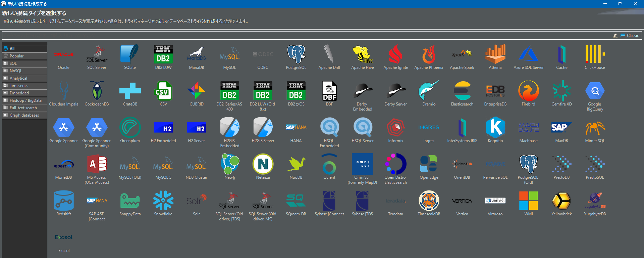644x258 pixels.
Task: Choose the H2 Embedded icon
Action: click(163, 128)
